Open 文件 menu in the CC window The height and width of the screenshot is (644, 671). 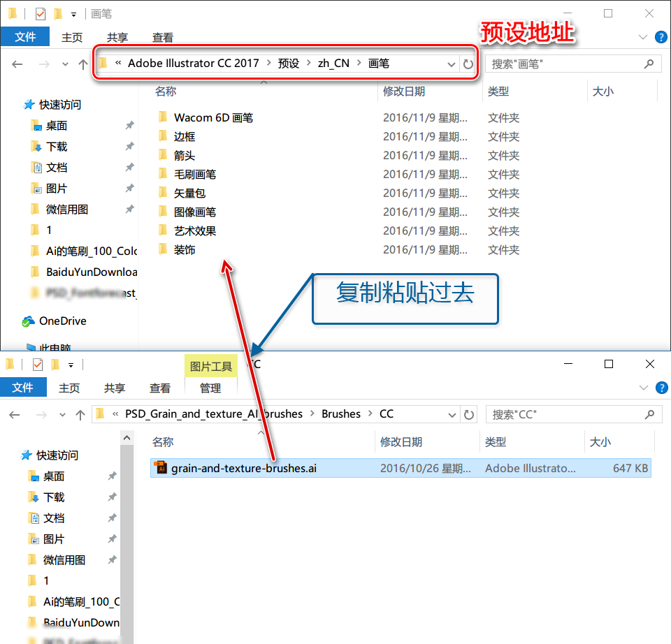[22, 388]
